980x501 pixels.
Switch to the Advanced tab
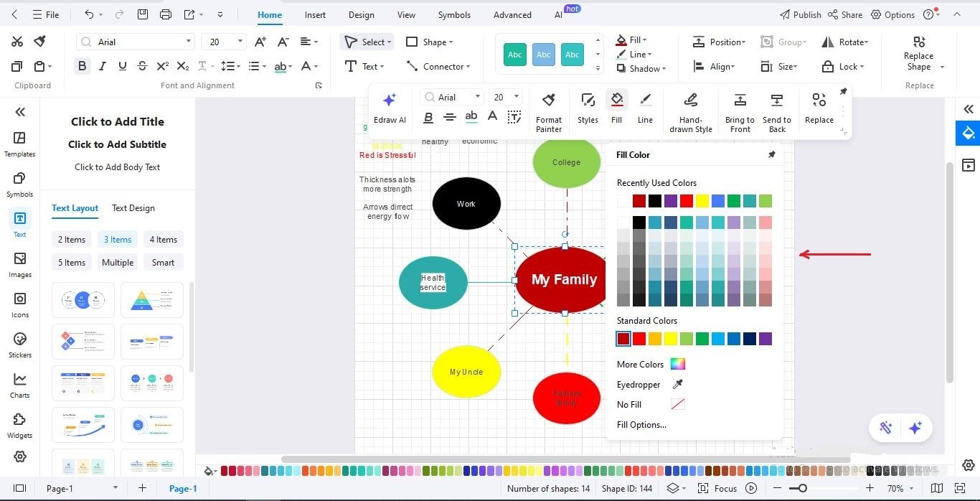tap(512, 14)
